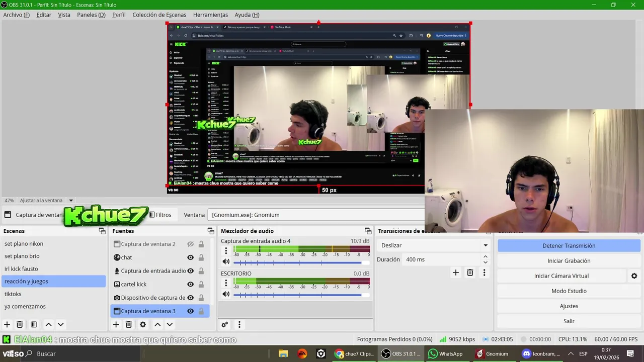
Task: Open Herramientas menu
Action: coord(210,15)
